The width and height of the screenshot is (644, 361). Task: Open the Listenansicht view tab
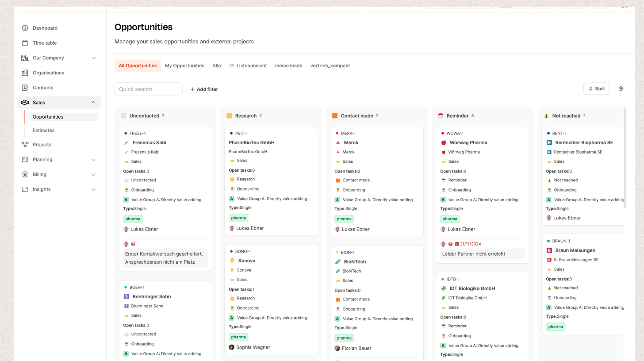pos(248,65)
